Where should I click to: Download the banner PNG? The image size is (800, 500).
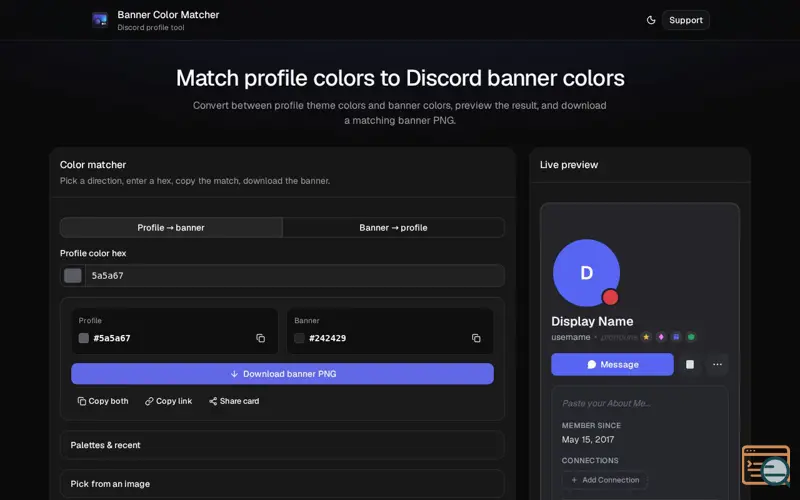(x=283, y=374)
